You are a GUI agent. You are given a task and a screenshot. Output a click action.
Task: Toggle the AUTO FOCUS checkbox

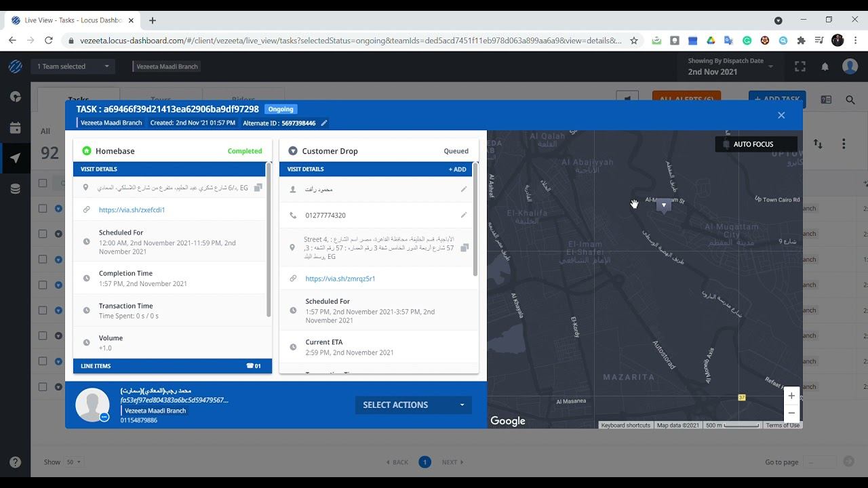[726, 144]
